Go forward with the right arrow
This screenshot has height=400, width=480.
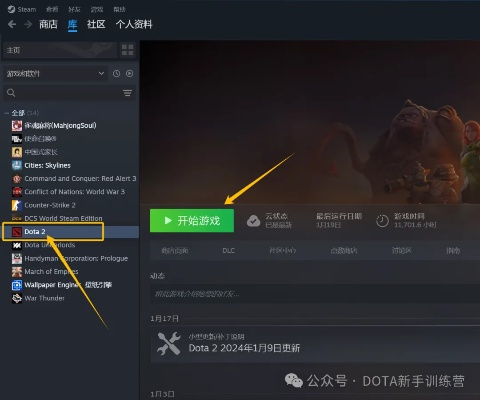pyautogui.click(x=28, y=24)
